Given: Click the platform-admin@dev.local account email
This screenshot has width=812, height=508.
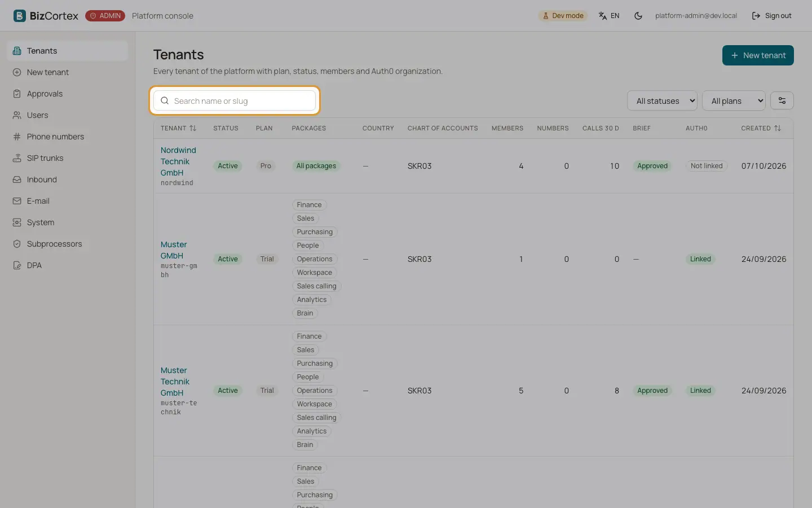Looking at the screenshot, I should tap(696, 16).
